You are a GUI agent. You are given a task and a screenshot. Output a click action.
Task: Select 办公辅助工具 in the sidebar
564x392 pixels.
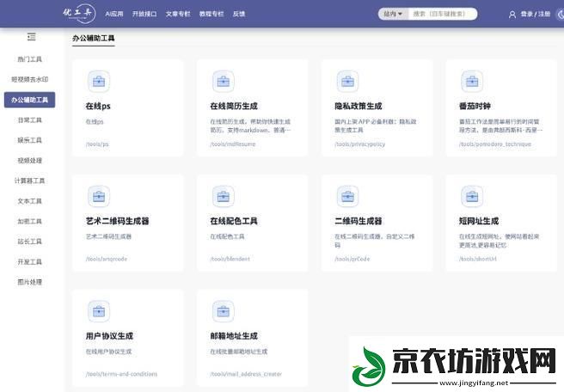pyautogui.click(x=29, y=100)
